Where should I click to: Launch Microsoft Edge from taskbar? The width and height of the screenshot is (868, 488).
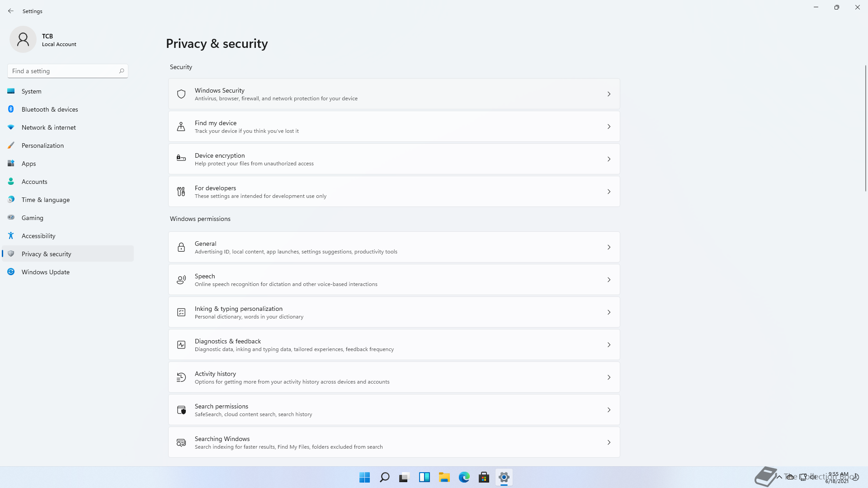pos(464,477)
